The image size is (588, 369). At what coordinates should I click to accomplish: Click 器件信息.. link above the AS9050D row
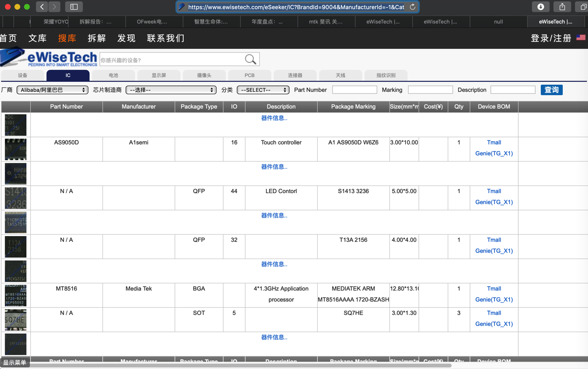click(x=274, y=118)
